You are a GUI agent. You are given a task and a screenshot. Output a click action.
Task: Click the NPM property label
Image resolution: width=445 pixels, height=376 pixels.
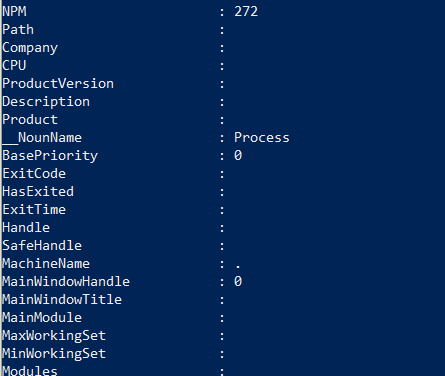tap(14, 12)
